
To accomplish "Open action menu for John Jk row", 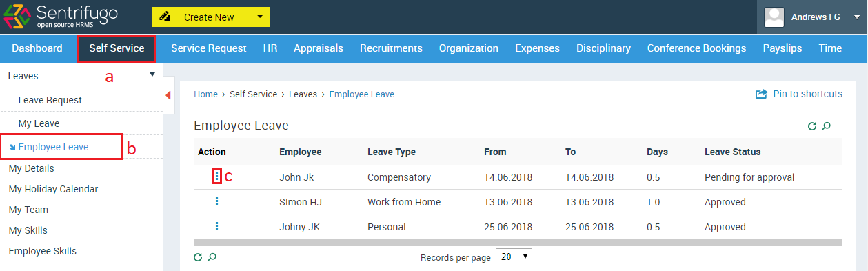I will (x=217, y=177).
